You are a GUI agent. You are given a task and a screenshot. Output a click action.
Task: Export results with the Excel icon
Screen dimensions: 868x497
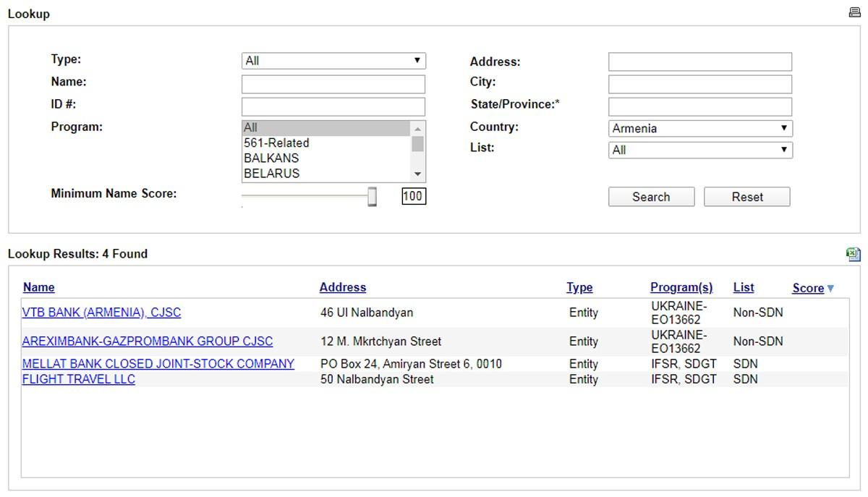854,254
